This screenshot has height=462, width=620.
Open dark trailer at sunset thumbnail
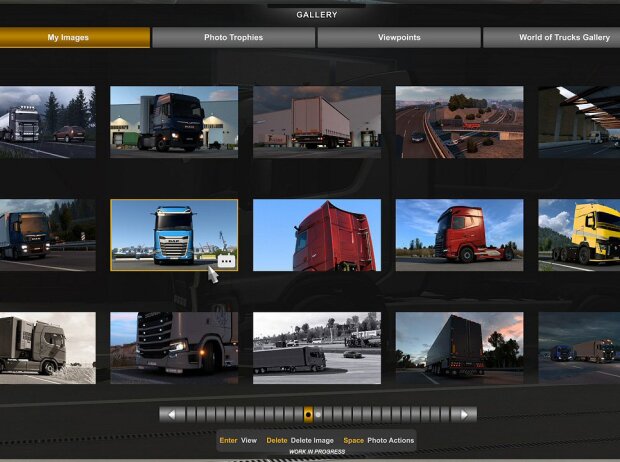459,348
